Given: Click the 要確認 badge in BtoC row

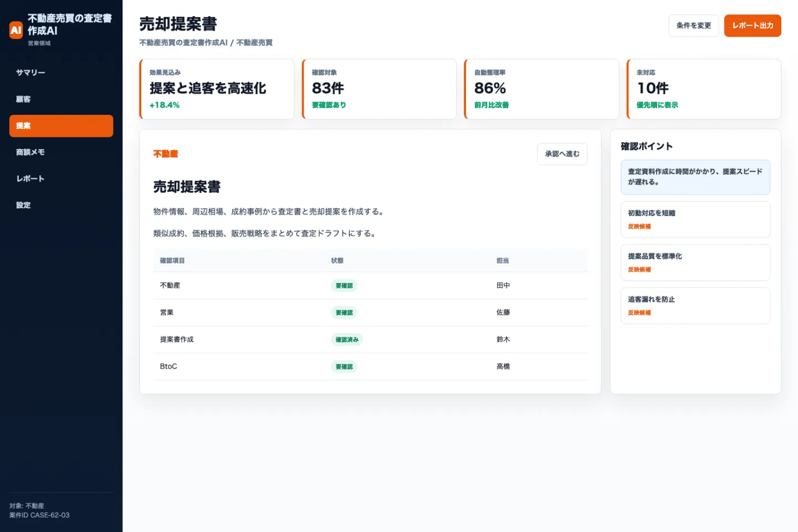Looking at the screenshot, I should click(x=344, y=367).
